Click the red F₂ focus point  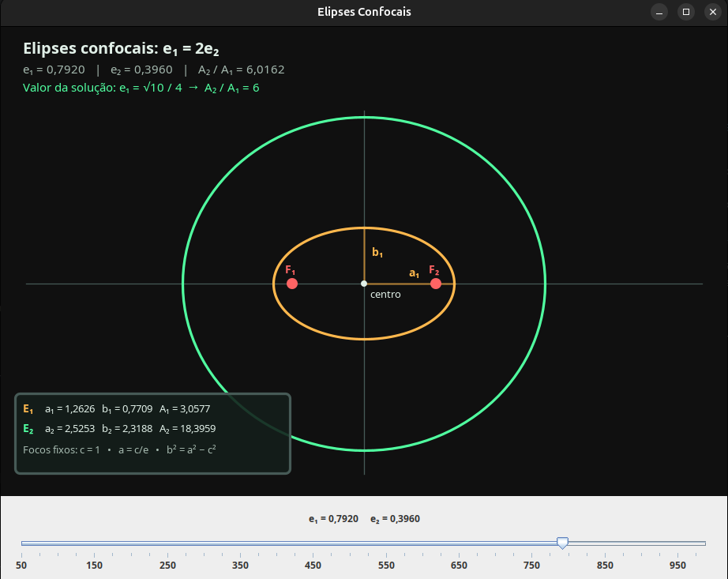[436, 284]
